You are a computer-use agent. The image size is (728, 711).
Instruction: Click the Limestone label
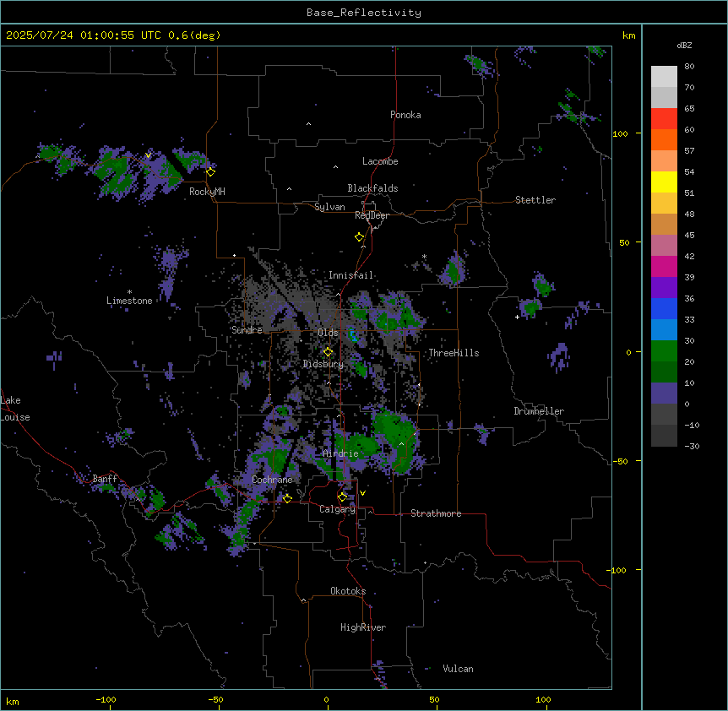click(x=129, y=301)
